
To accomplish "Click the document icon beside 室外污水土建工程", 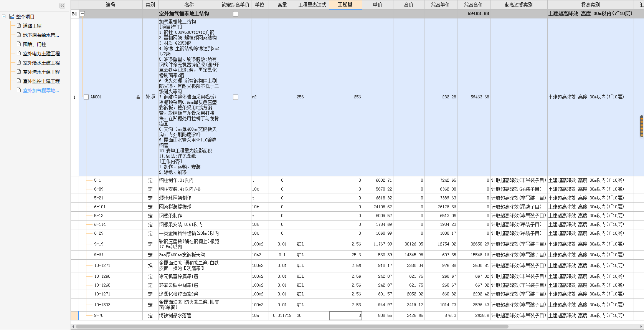I will (18, 71).
